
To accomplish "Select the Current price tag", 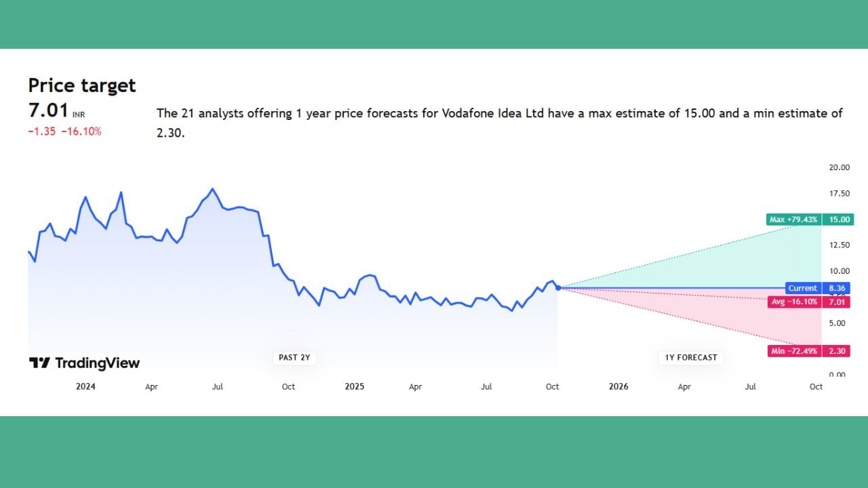I will (803, 288).
